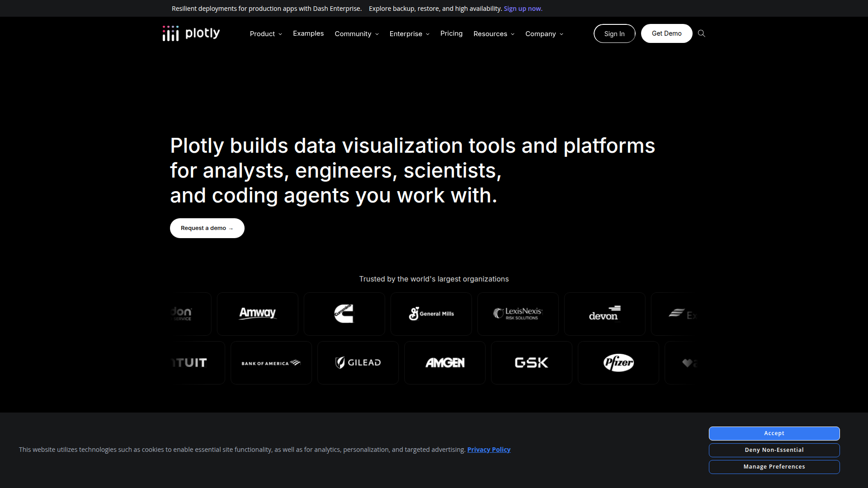Click the 'Trusted by the world's largest organizations' text

click(x=434, y=279)
